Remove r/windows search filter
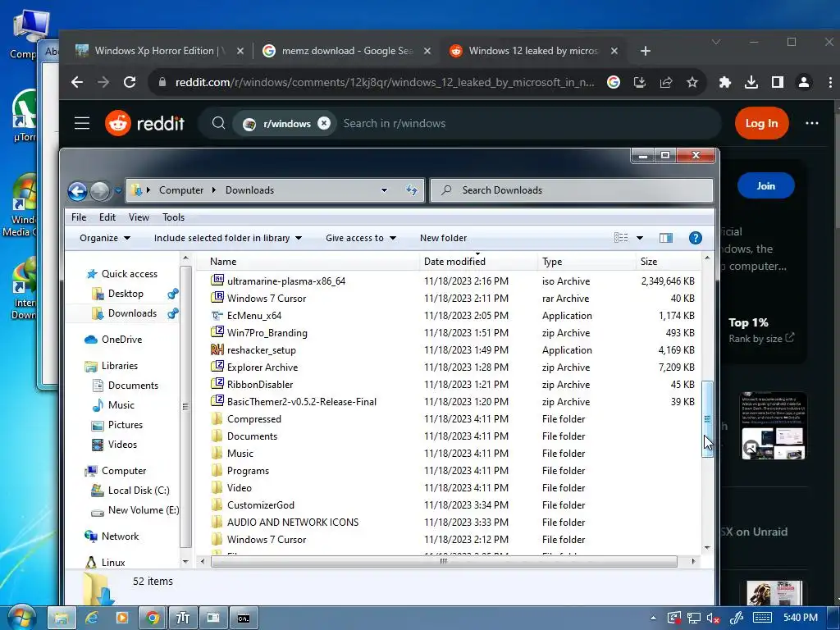The image size is (840, 630). tap(324, 123)
